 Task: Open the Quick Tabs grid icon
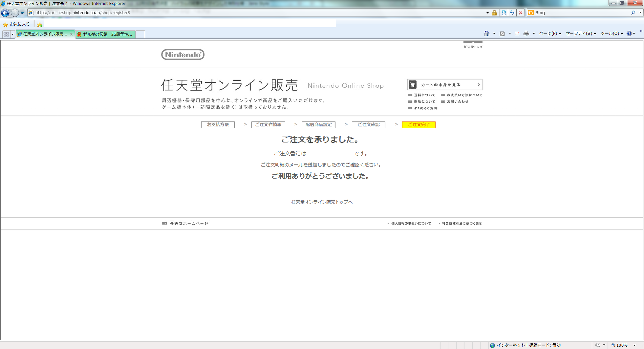click(6, 34)
